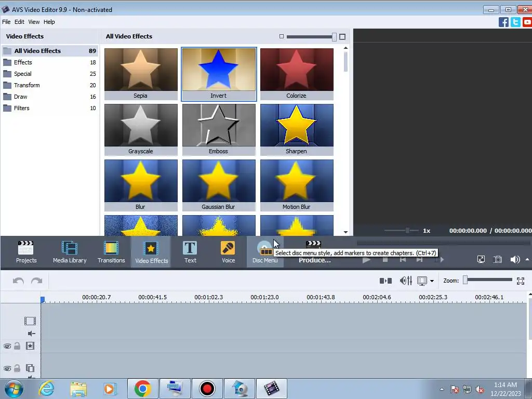Select the Draw category folder
532x399 pixels.
50,97
